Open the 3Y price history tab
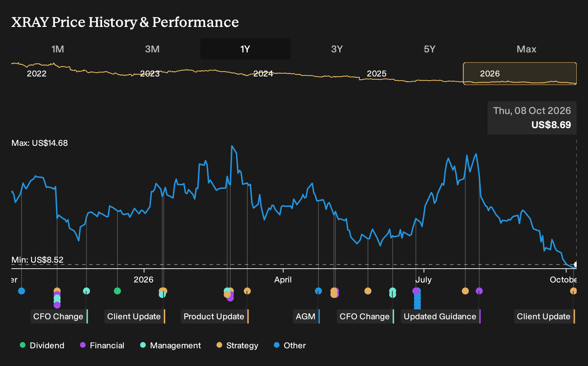The width and height of the screenshot is (588, 366). click(337, 49)
